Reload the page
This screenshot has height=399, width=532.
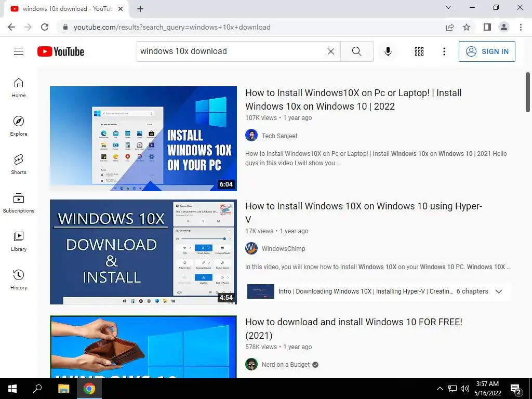pyautogui.click(x=45, y=27)
